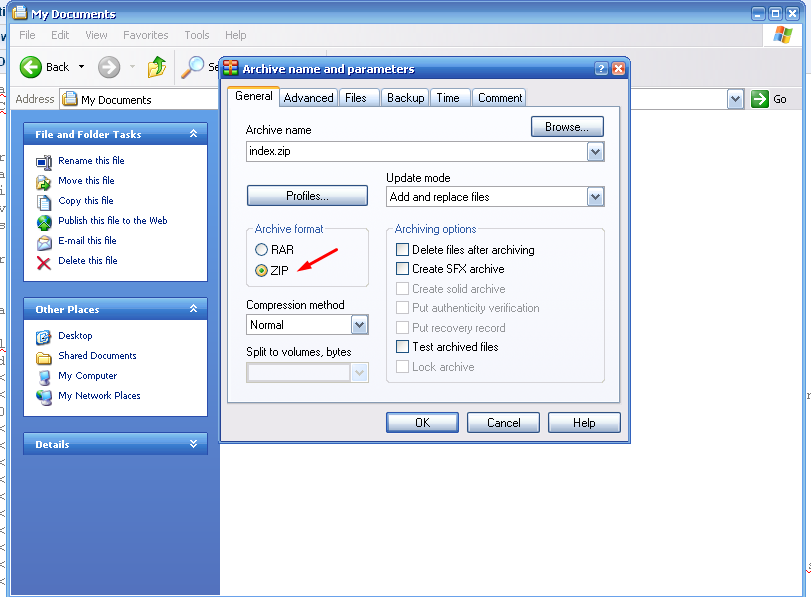Switch to the Time tab

click(x=448, y=98)
